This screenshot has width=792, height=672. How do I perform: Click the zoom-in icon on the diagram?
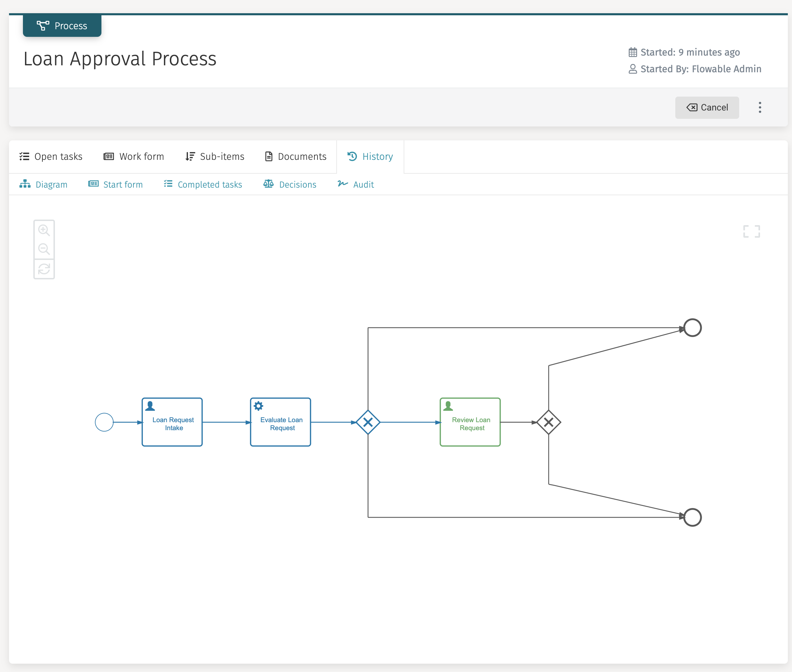point(44,230)
